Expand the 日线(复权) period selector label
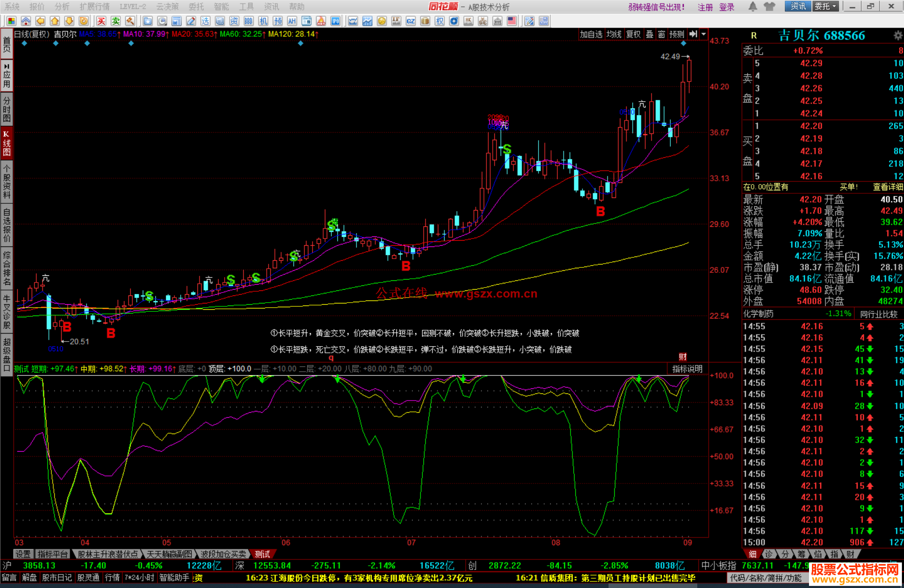The height and width of the screenshot is (588, 904). pos(32,34)
